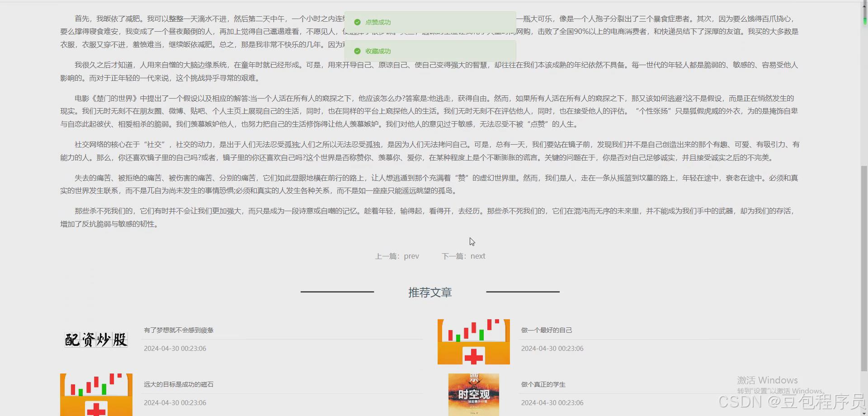
Task: Open article 做个真正的学生
Action: pyautogui.click(x=543, y=384)
